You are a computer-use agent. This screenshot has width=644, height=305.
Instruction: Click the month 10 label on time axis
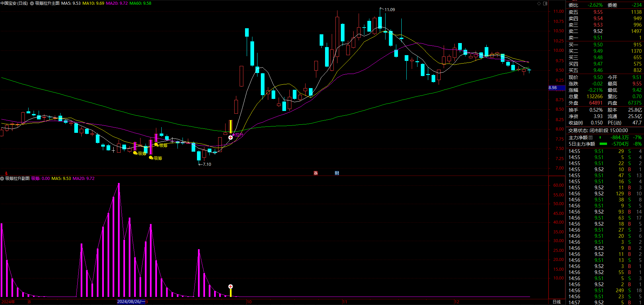[x=249, y=302]
